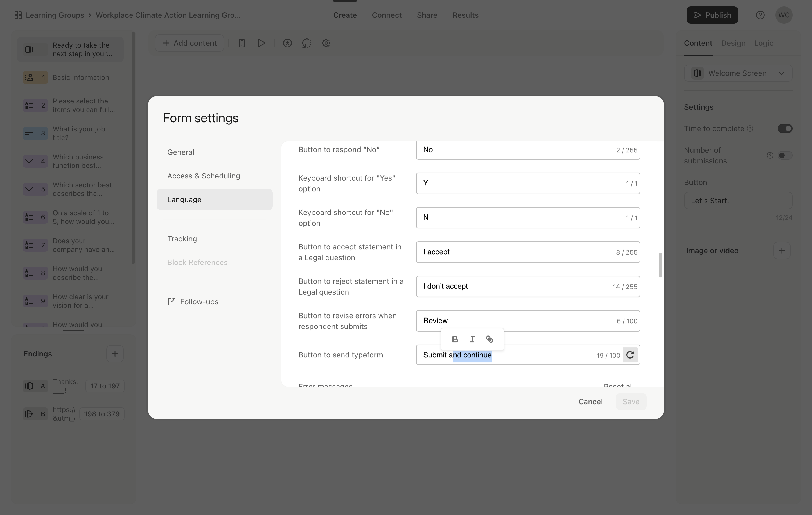Select question 9 clear vision

(70, 301)
